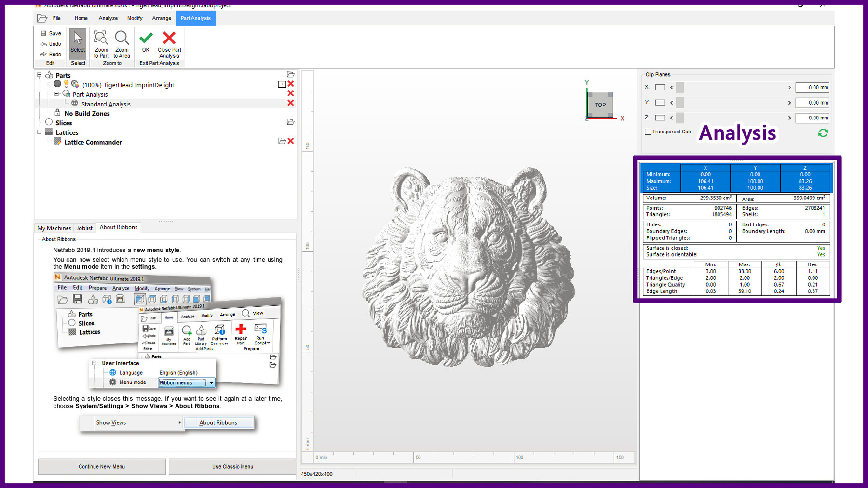Image resolution: width=868 pixels, height=488 pixels.
Task: Select Standard Analysis in the tree
Action: click(x=106, y=104)
